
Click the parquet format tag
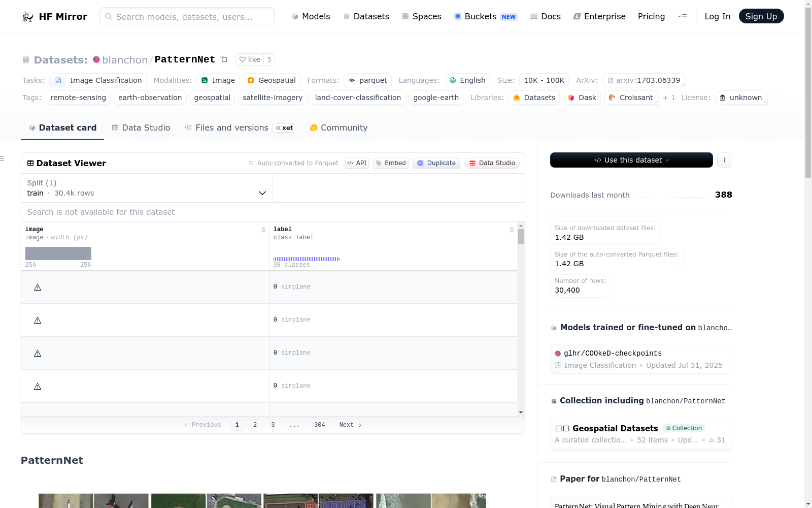[x=368, y=80]
